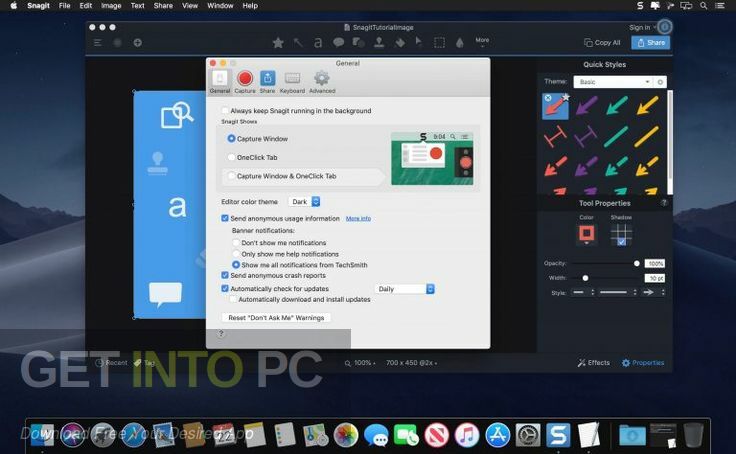This screenshot has height=454, width=736.
Task: Open the More info link
Action: 358,218
